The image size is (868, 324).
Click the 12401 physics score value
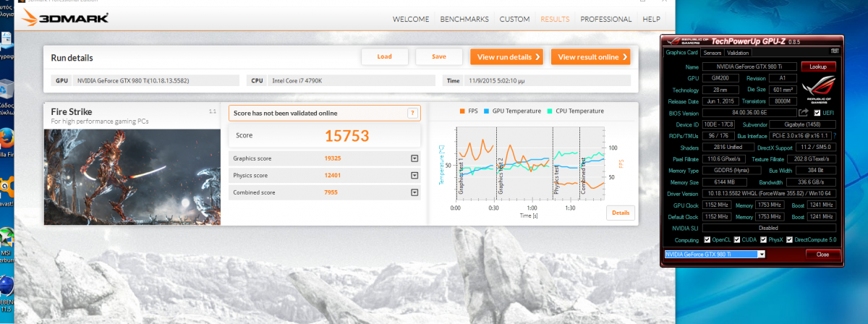333,175
